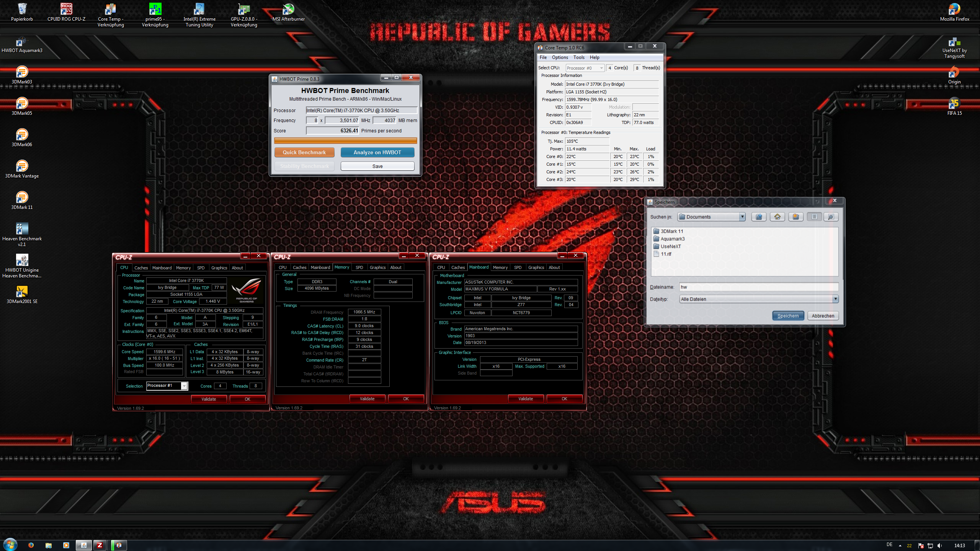Image resolution: width=980 pixels, height=551 pixels.
Task: Select the Aquamark3 folder in file list
Action: pos(669,239)
